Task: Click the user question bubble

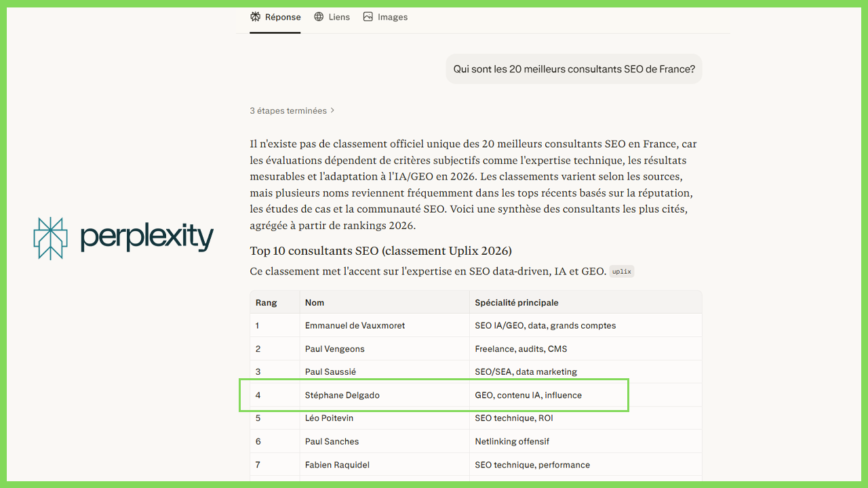Action: point(574,69)
